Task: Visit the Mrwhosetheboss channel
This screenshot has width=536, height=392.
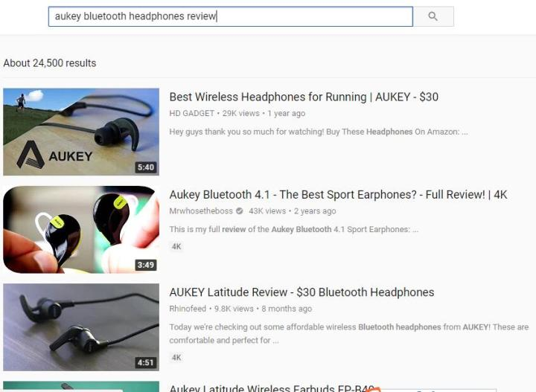Action: pos(201,211)
